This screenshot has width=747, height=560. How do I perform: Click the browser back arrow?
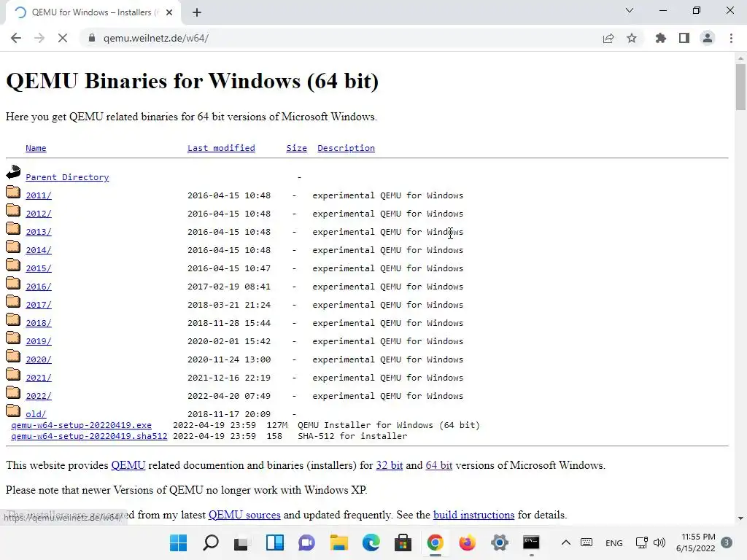point(16,38)
